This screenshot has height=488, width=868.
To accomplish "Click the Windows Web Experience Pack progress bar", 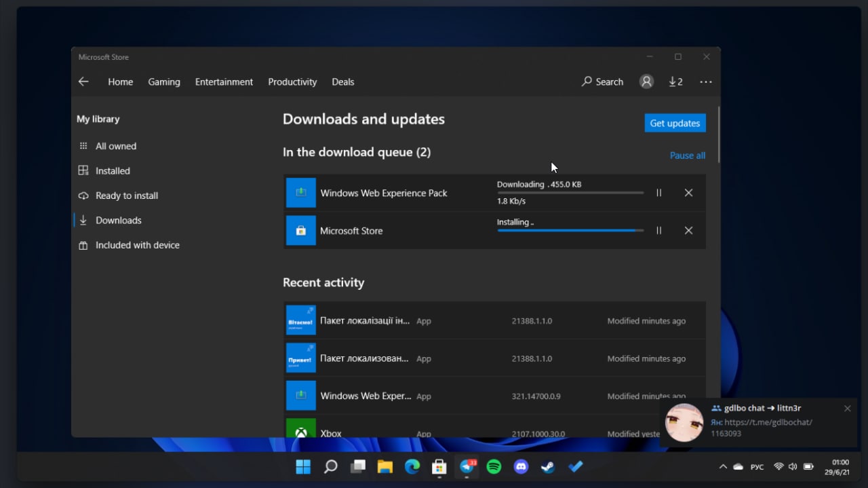I will tap(570, 193).
